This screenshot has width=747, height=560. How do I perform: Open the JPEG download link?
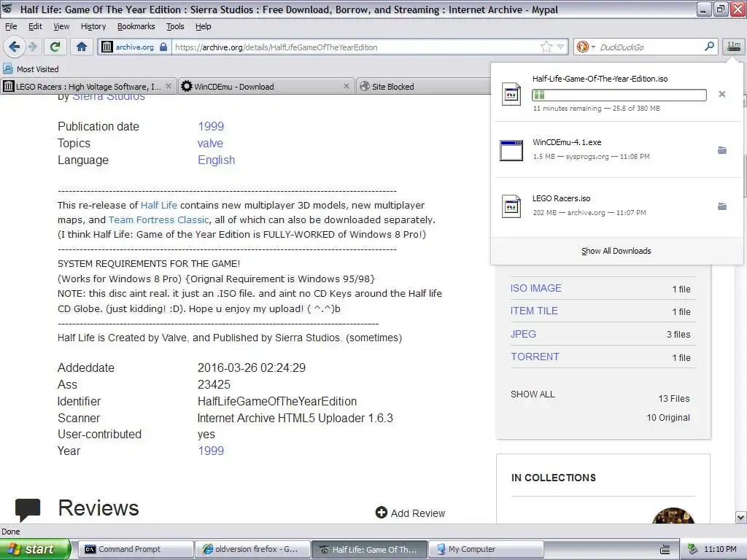click(523, 334)
